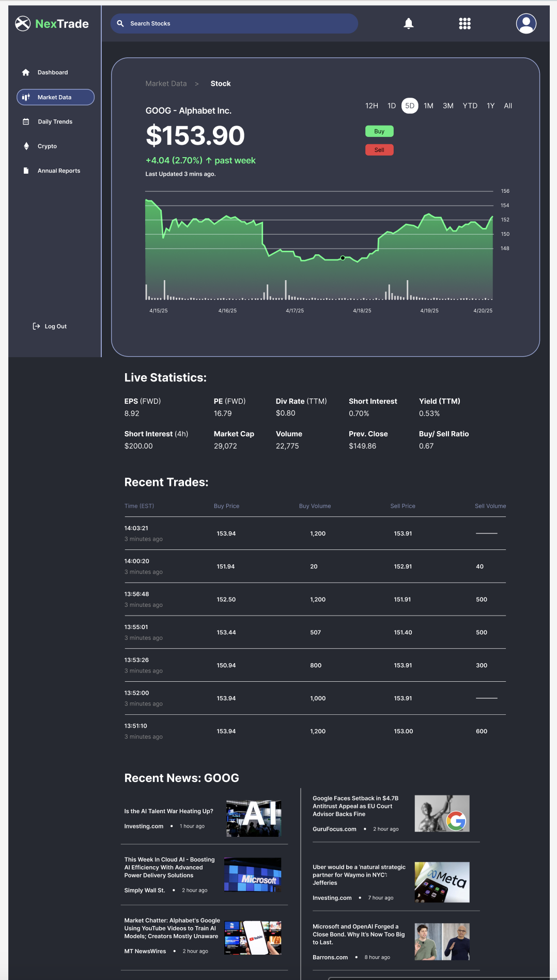Click the Market Cap value 29,072
This screenshot has height=980, width=557.
(x=225, y=446)
